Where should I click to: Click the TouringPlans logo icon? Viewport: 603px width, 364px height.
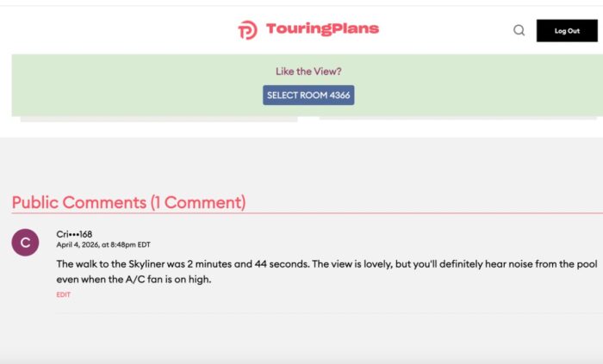coord(247,30)
